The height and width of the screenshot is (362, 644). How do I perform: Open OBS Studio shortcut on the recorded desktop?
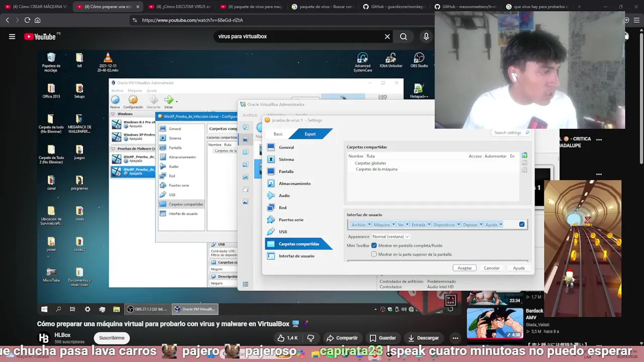click(x=419, y=60)
